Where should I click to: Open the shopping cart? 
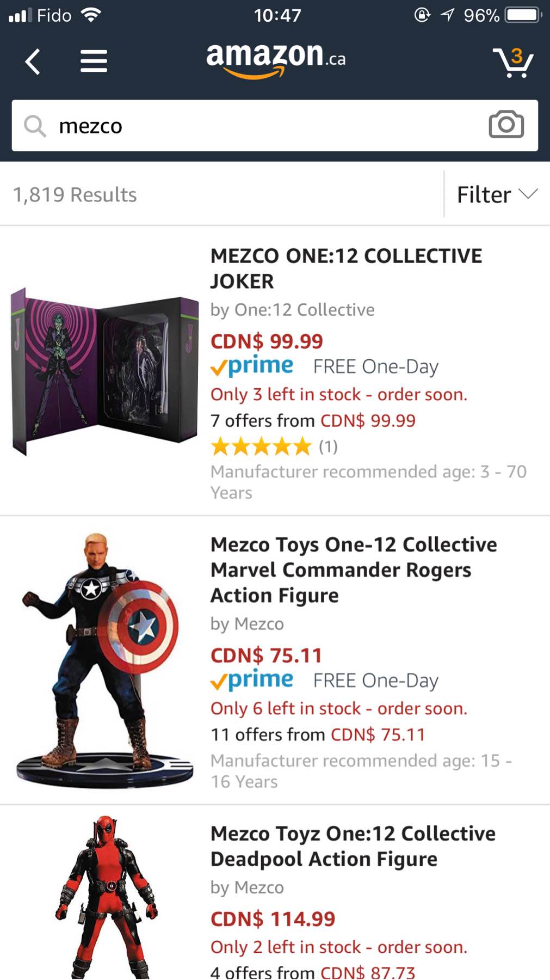[514, 62]
